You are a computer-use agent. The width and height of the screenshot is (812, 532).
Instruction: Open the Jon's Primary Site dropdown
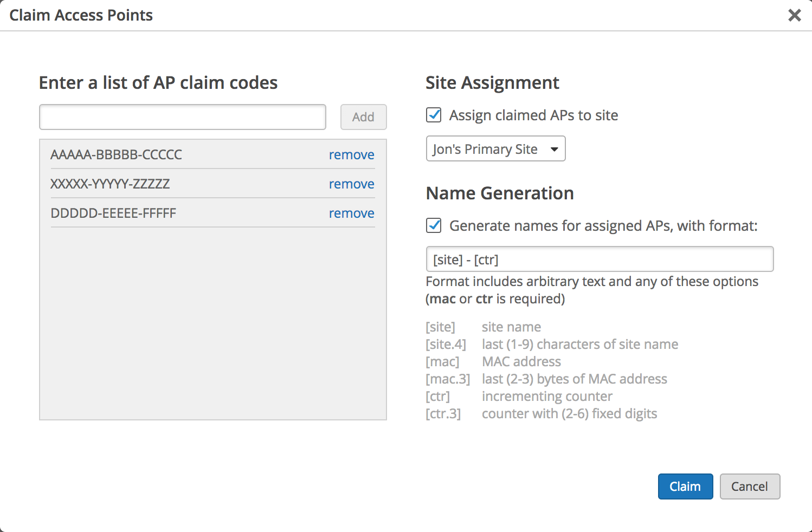pyautogui.click(x=495, y=149)
